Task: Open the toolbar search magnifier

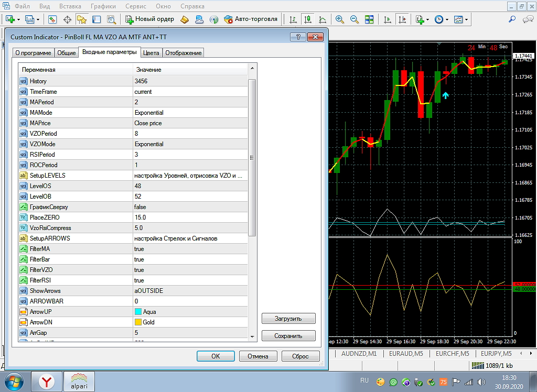Action: [x=512, y=19]
